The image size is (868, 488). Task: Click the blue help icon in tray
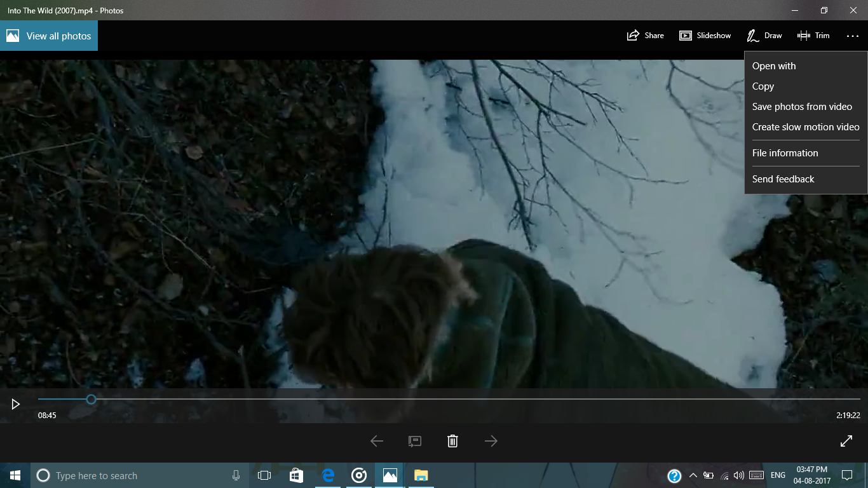(674, 475)
